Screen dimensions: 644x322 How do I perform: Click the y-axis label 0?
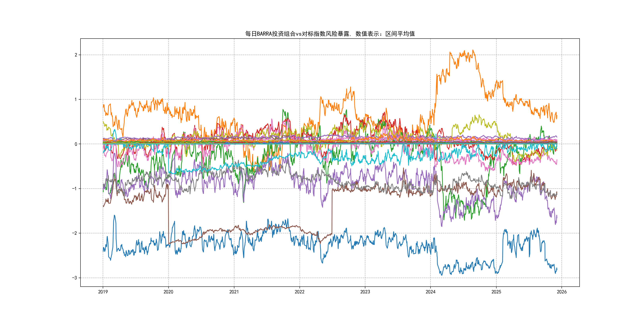coord(76,144)
